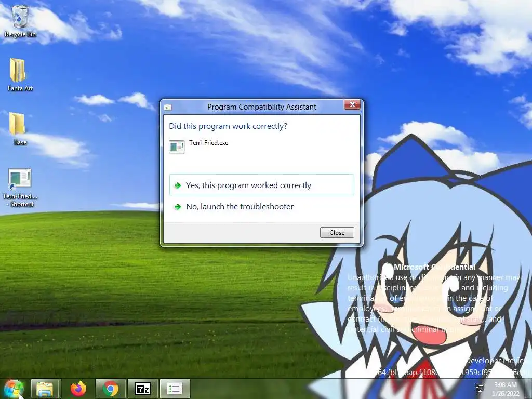Launch Firefox from the taskbar
532x399 pixels.
78,389
